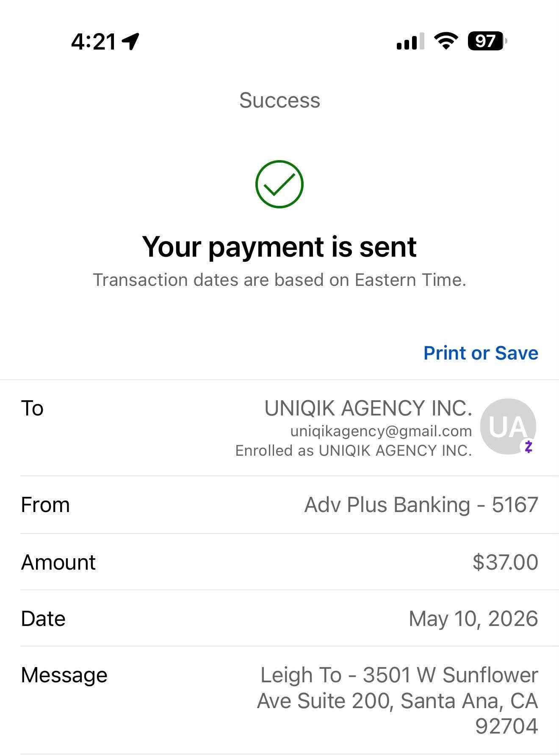The height and width of the screenshot is (756, 559).
Task: Tap the Adv Plus Banking - 5167 account
Action: pos(421,505)
